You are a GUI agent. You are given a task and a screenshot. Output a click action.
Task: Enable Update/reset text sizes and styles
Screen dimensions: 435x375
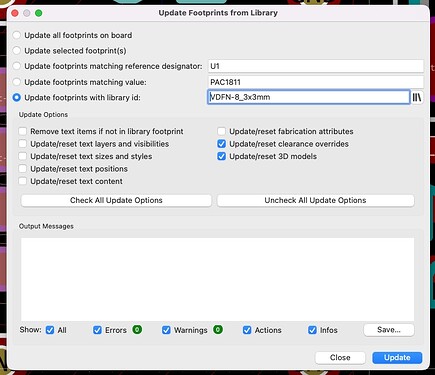click(23, 156)
